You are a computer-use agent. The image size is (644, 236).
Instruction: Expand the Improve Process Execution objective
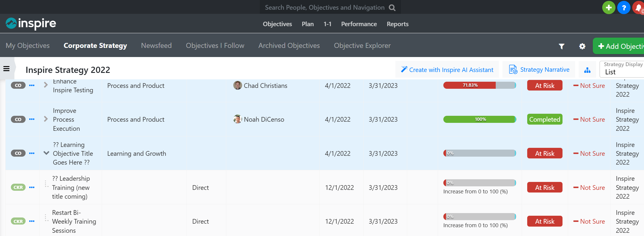point(46,119)
